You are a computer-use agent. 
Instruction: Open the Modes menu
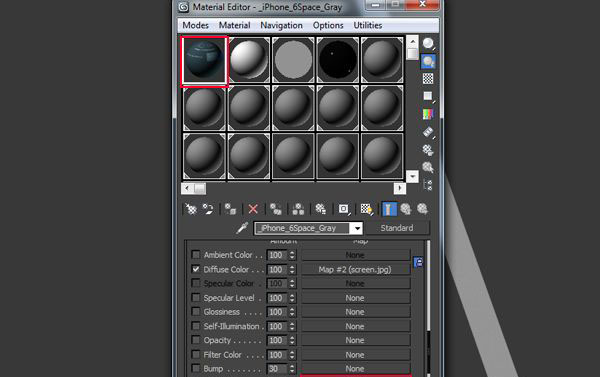(x=196, y=25)
